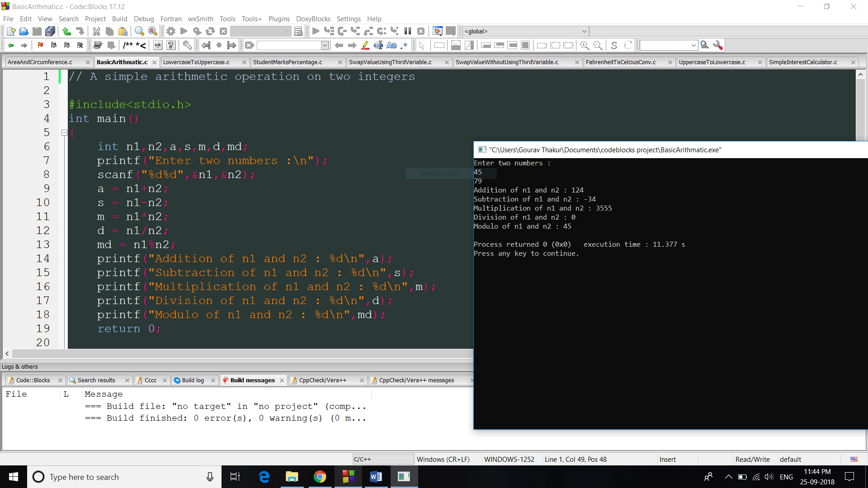This screenshot has width=868, height=488.
Task: Click the editor vertical scrollbar up arrow
Action: pos(860,74)
